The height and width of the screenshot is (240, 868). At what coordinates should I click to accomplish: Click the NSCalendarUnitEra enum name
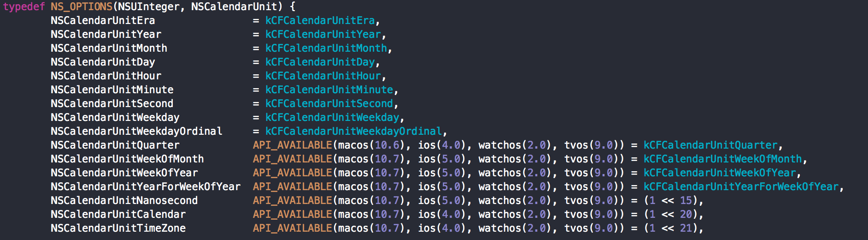pos(103,20)
